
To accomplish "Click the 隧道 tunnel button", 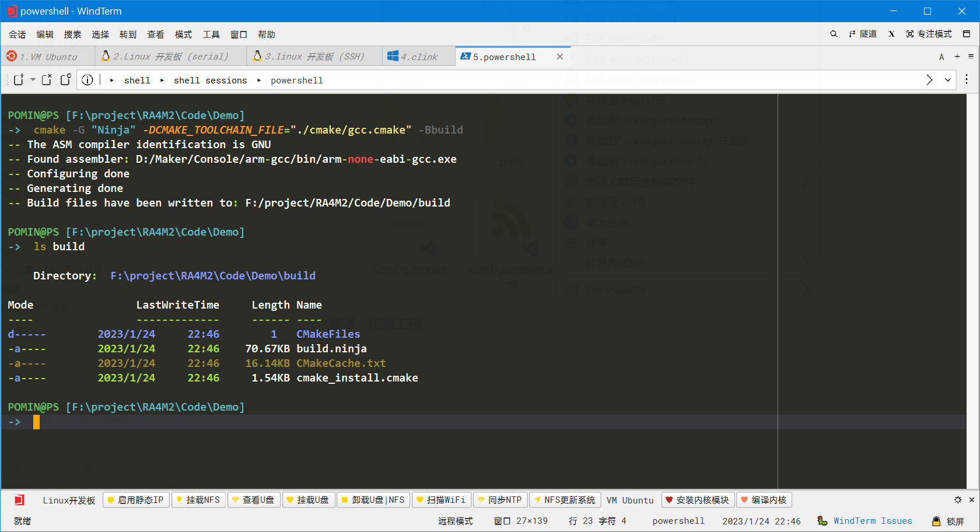I will click(863, 34).
